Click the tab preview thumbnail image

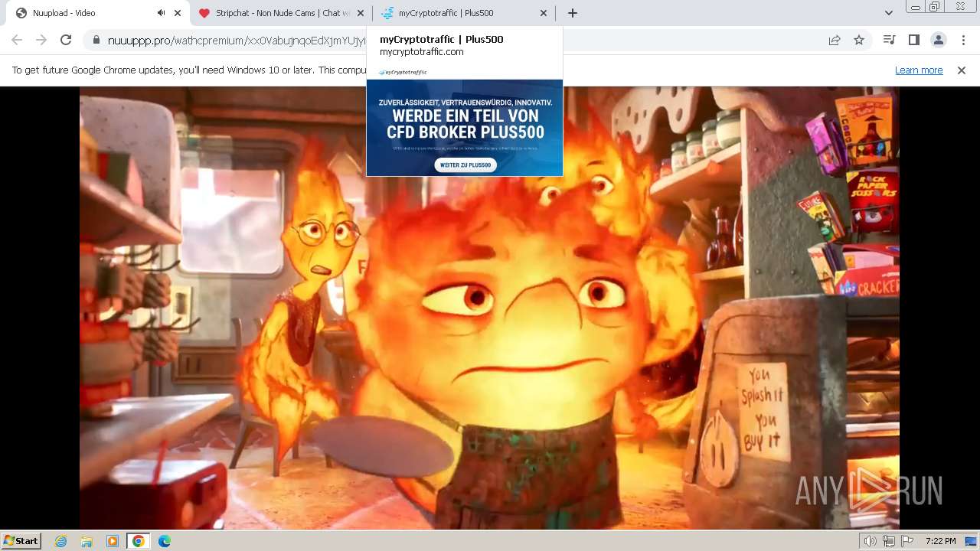[465, 121]
